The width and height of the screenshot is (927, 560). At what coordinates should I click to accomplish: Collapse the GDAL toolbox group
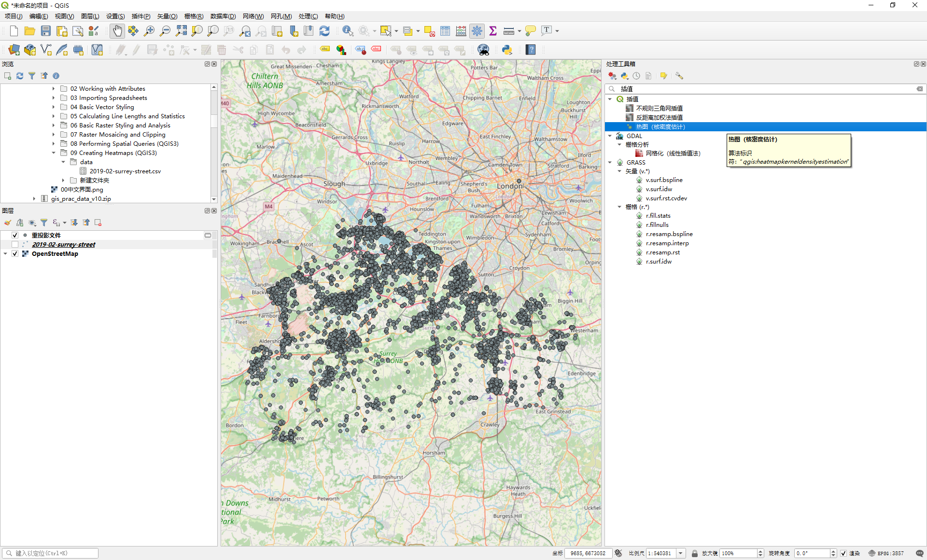tap(610, 136)
